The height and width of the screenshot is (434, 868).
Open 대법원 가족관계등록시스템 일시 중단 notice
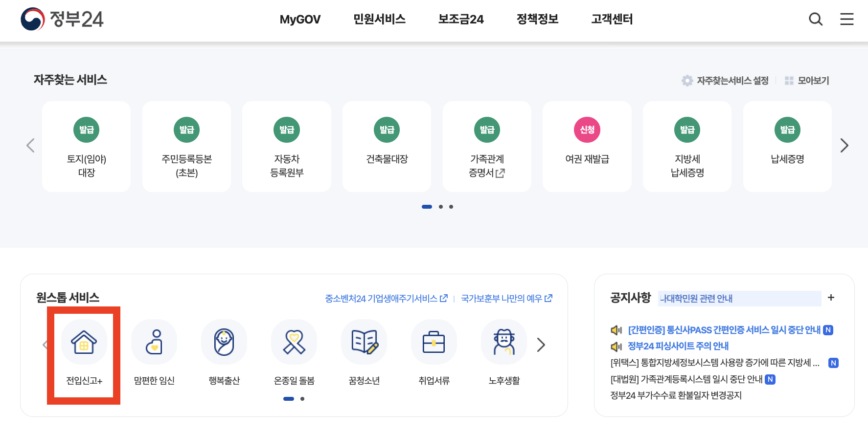tap(686, 379)
